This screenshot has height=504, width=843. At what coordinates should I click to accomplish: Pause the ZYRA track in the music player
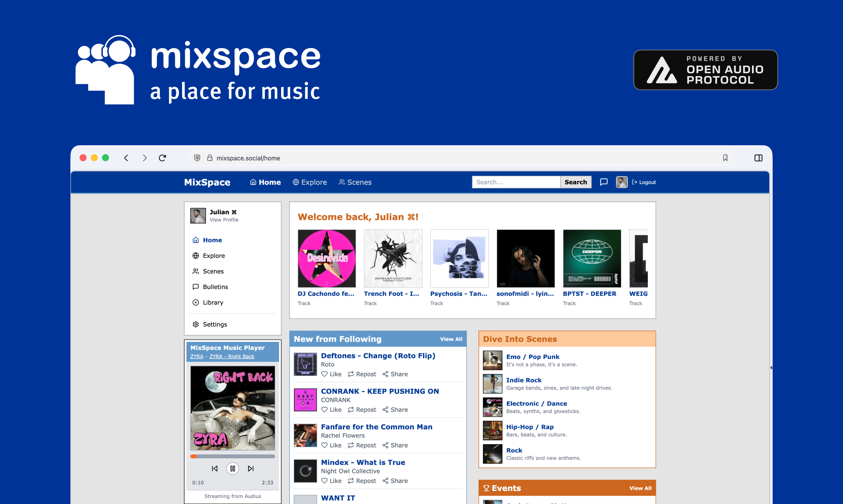(x=233, y=469)
